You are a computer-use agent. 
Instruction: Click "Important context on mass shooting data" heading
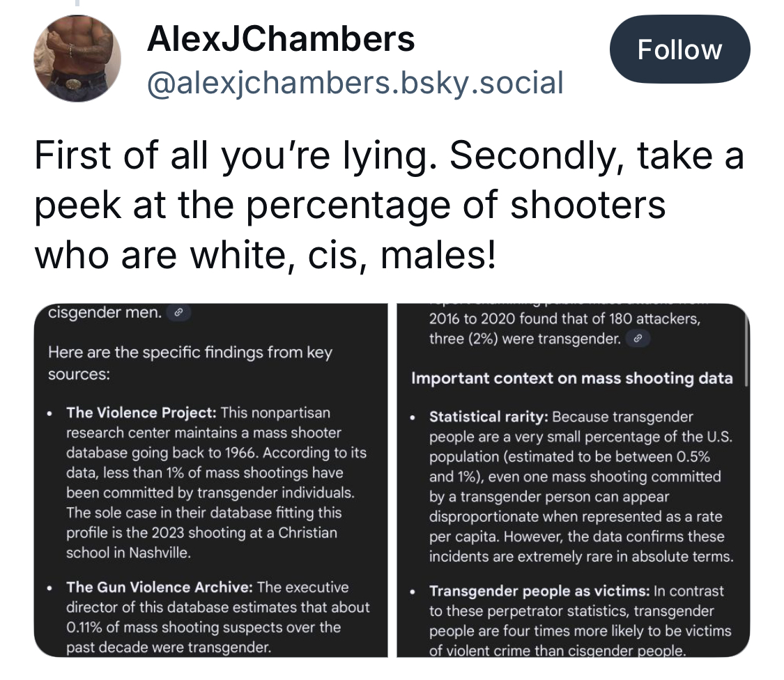click(x=571, y=378)
